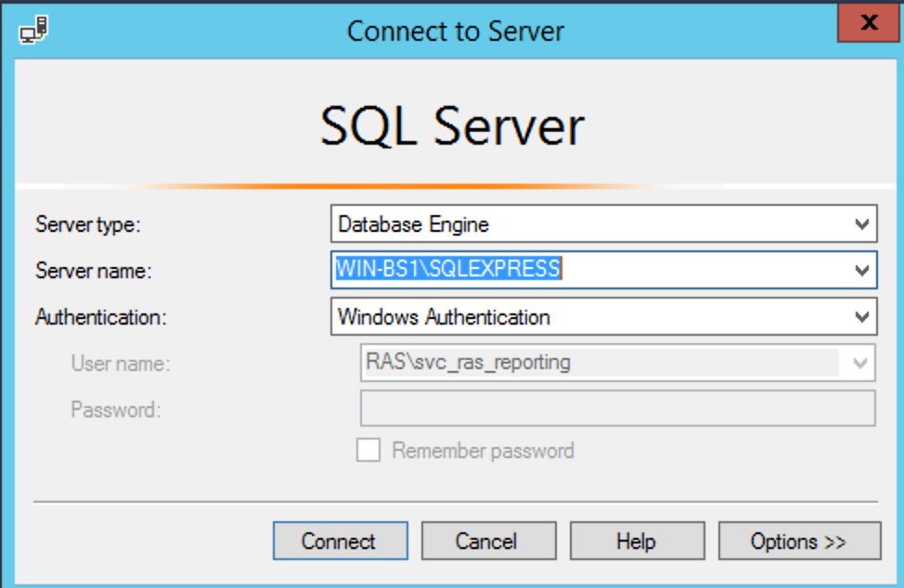This screenshot has width=904, height=588.
Task: Expand the Authentication dropdown arrow
Action: click(x=862, y=317)
